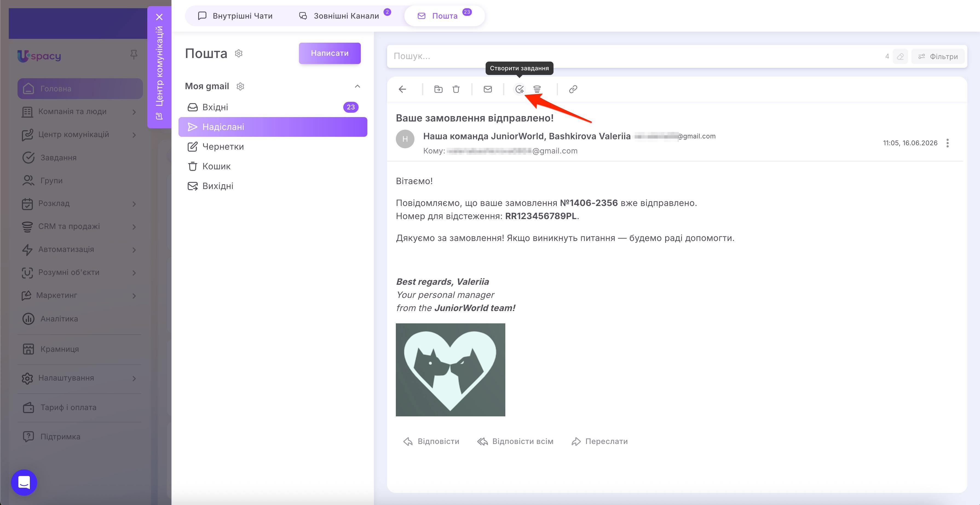Open the Кошик trash folder

[x=273, y=166]
